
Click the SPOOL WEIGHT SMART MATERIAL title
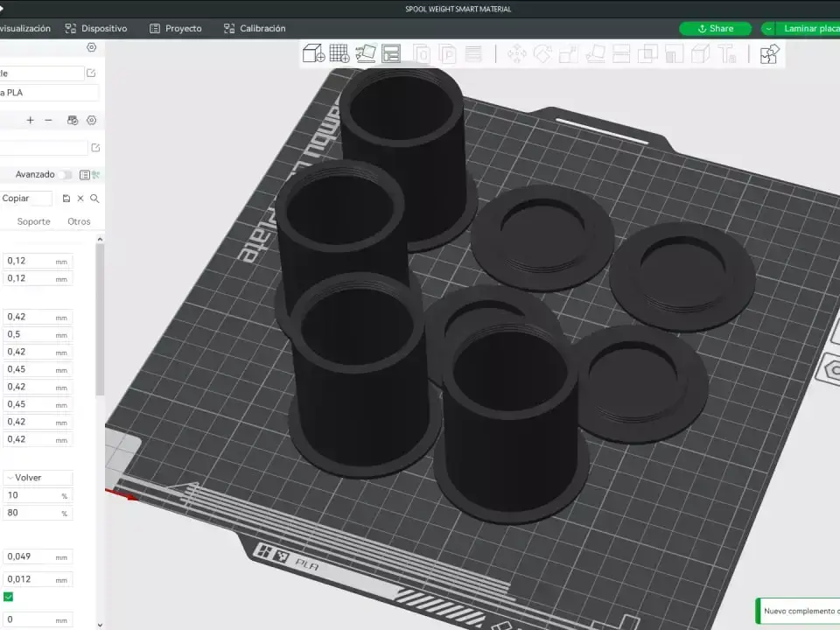tap(458, 9)
